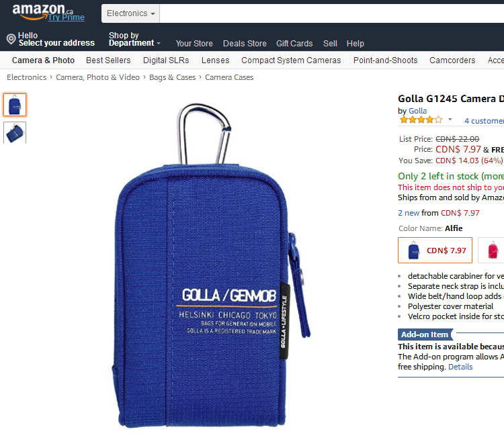Click the Amazon.ca logo
Image resolution: width=504 pixels, height=442 pixels.
tap(42, 11)
